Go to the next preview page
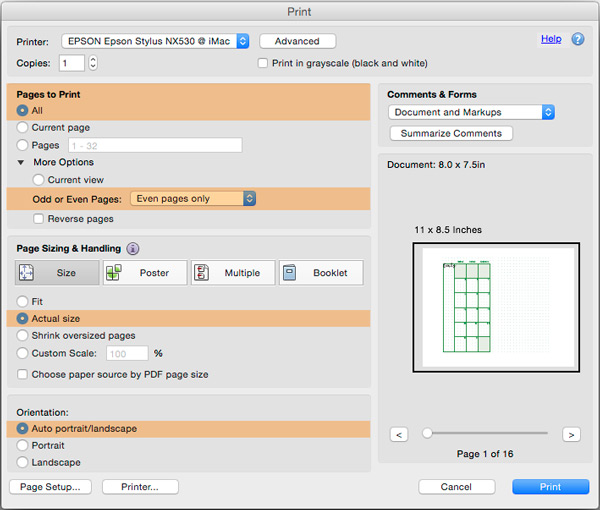Image resolution: width=600 pixels, height=510 pixels. [571, 435]
